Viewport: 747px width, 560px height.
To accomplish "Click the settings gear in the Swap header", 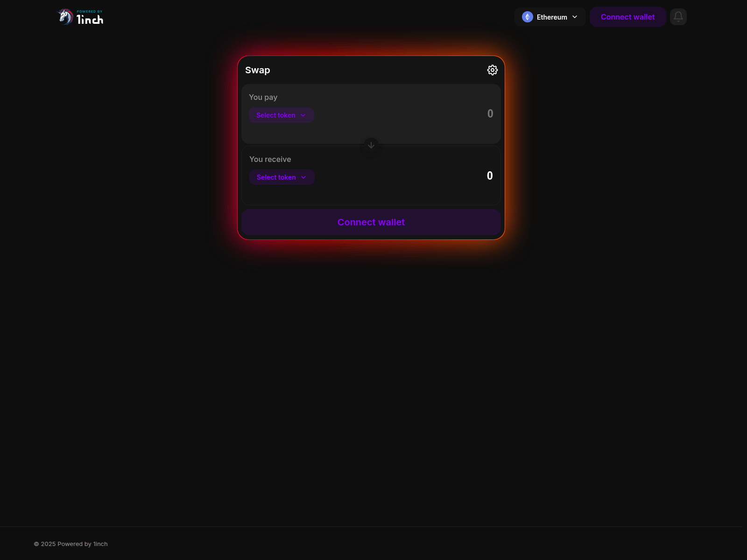I will (x=493, y=70).
